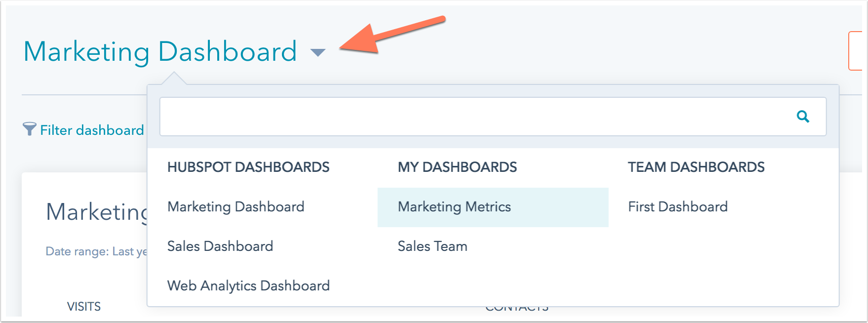Select Marketing Dashboard from HubSpot dashboards
Viewport: 868px width, 323px height.
pyautogui.click(x=236, y=207)
